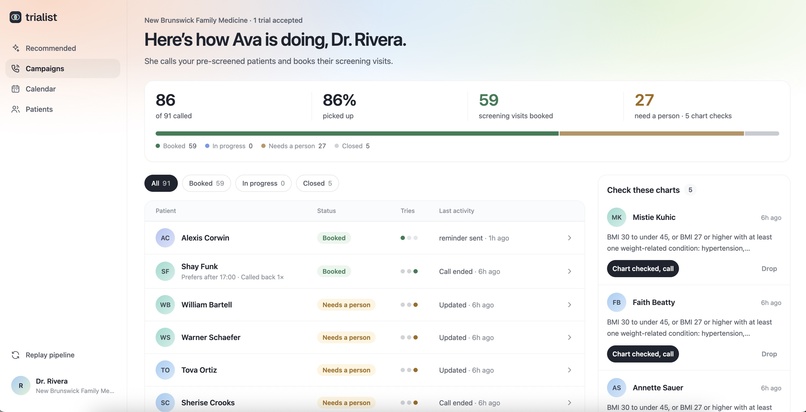The height and width of the screenshot is (412, 806).
Task: Click Alexis Corwin tries dots
Action: pyautogui.click(x=409, y=238)
